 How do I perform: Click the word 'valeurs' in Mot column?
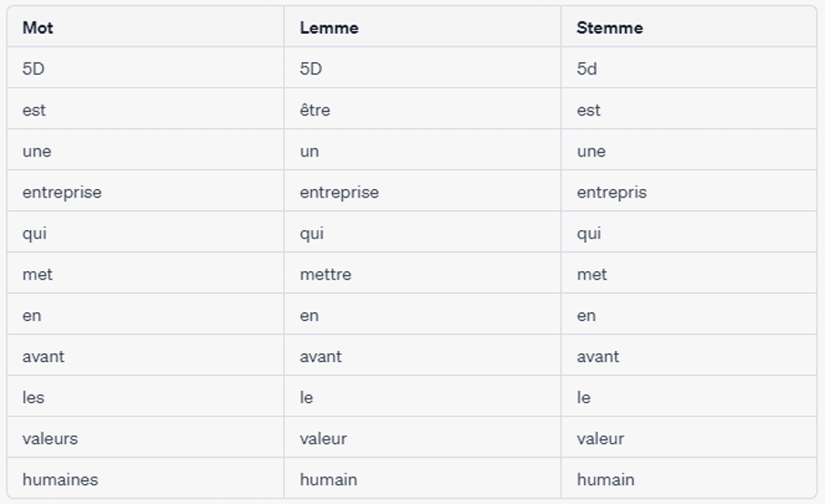coord(50,438)
